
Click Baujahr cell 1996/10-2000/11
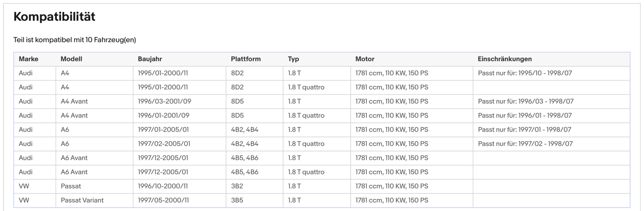[x=163, y=186]
